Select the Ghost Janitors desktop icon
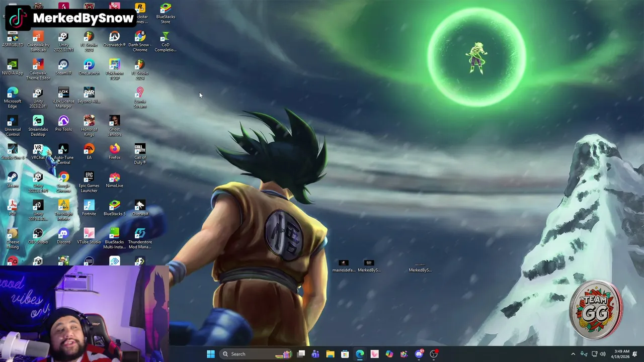Screen dimensions: 644x362 point(115,127)
